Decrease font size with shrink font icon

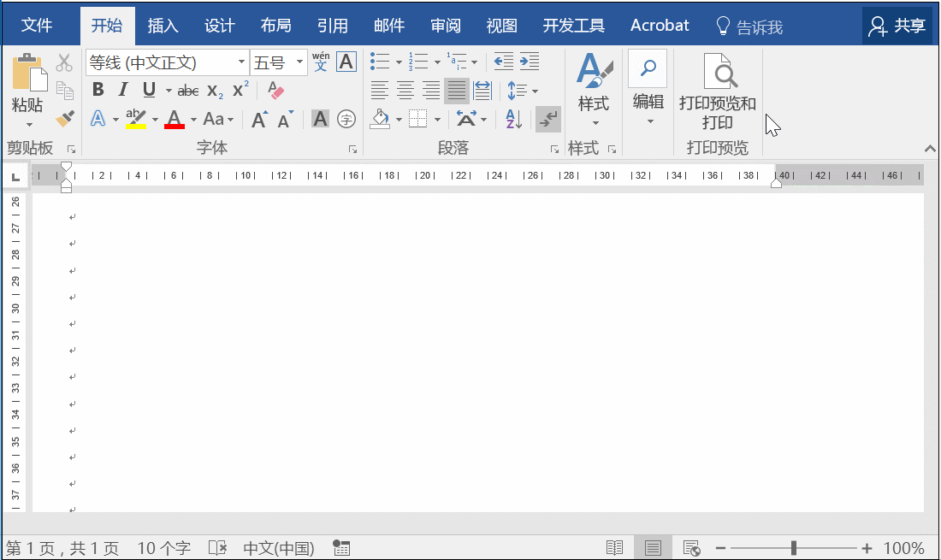point(286,120)
